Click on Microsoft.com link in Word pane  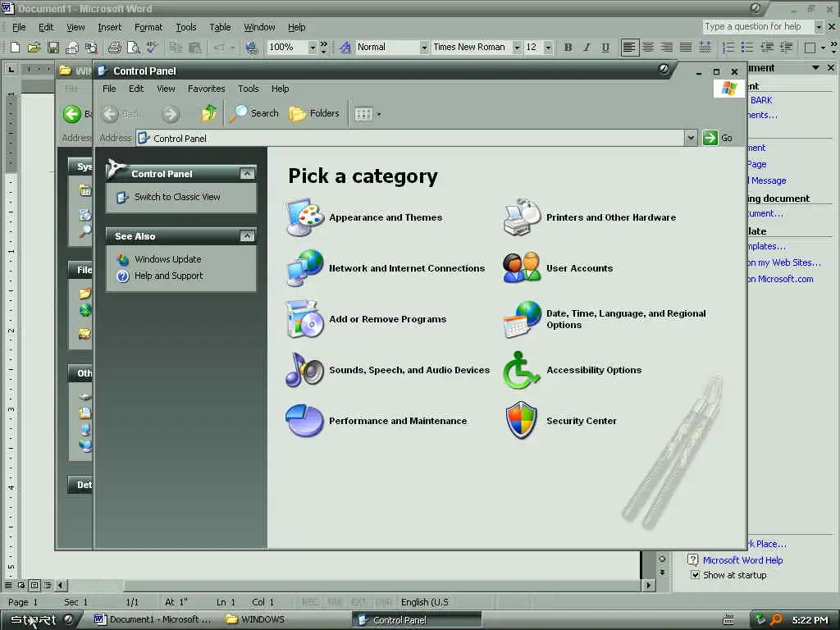[780, 279]
